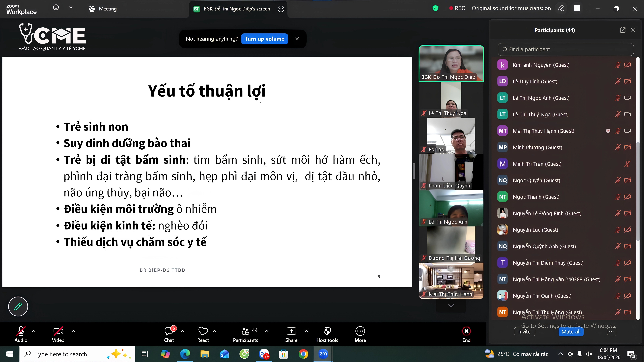Toggle Lê Thị Ngọc Anh's video camera icon
This screenshot has width=644, height=362.
point(627,98)
